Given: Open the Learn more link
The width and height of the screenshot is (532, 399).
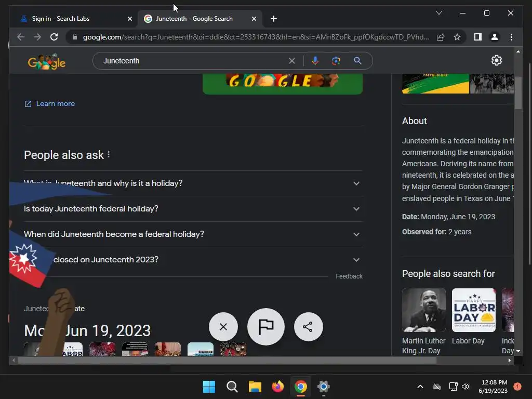Looking at the screenshot, I should [49, 103].
